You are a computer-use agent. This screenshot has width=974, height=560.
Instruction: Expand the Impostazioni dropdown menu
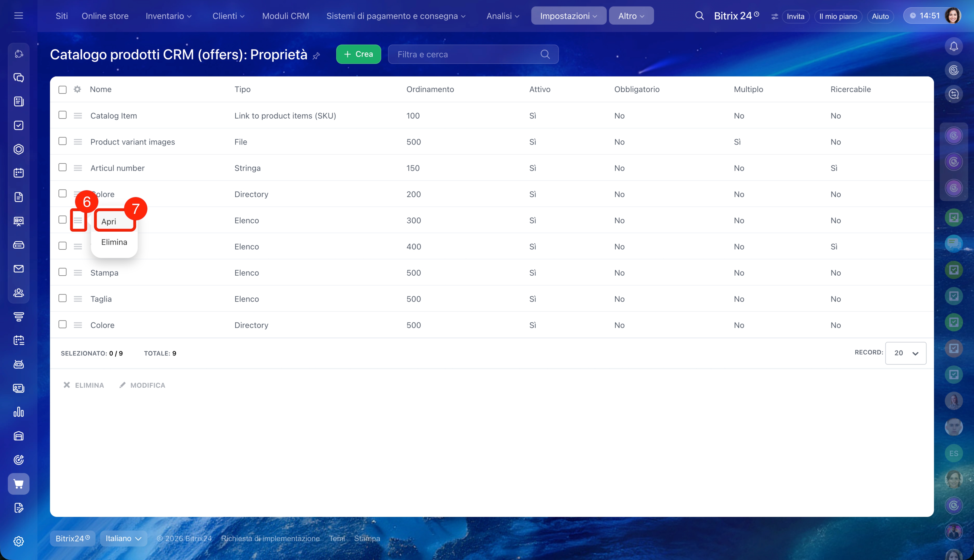(568, 16)
